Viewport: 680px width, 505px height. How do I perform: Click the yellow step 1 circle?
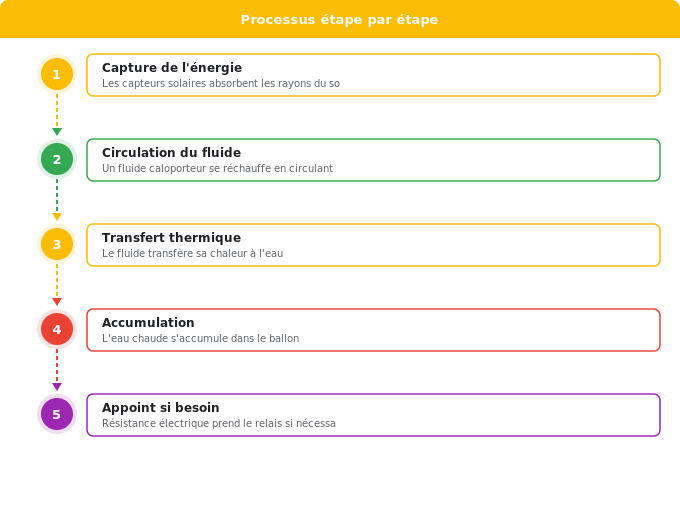coord(57,74)
